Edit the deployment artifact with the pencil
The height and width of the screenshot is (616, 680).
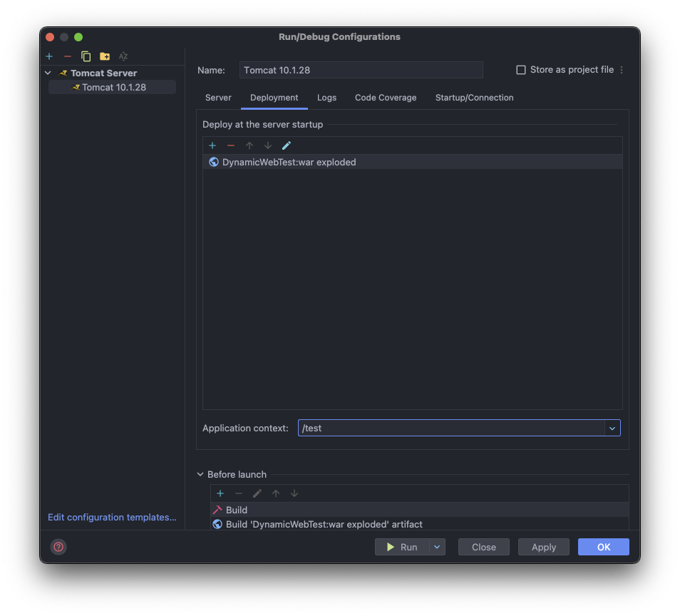point(287,145)
